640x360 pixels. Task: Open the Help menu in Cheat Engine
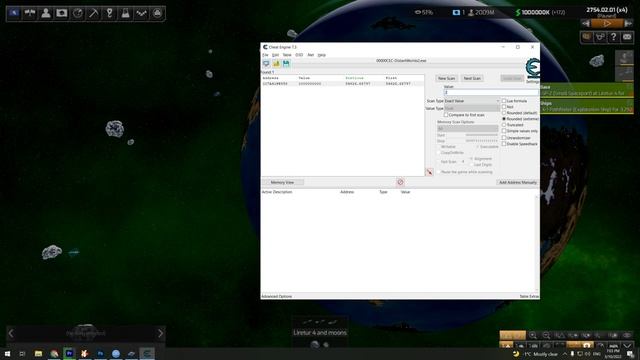(322, 55)
